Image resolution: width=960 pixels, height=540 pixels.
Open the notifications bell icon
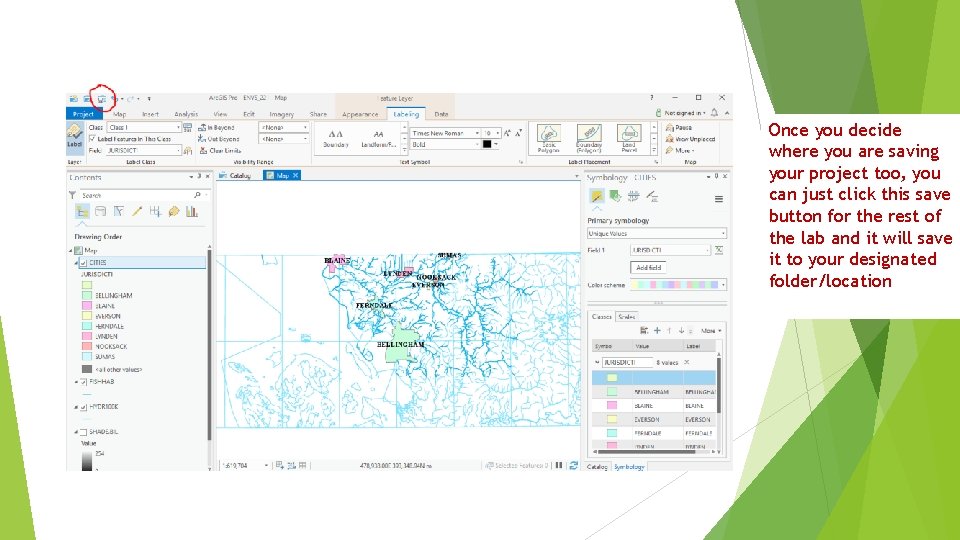click(x=714, y=113)
